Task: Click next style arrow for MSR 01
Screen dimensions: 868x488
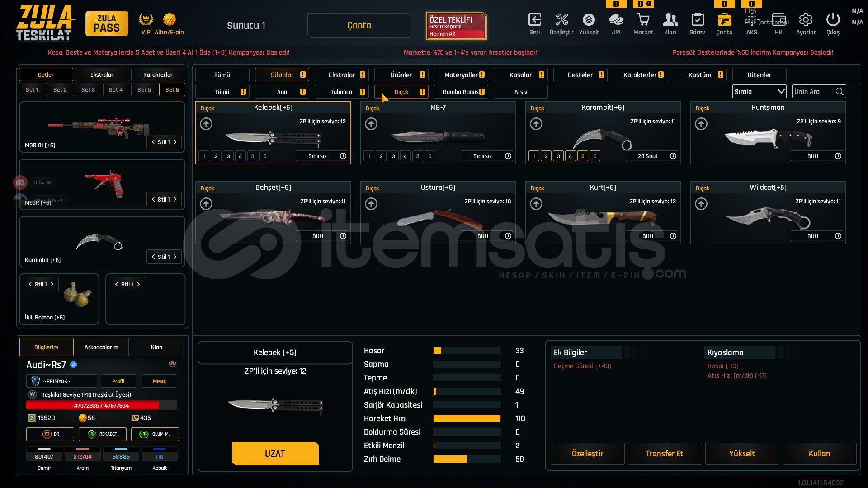Action: coord(175,142)
